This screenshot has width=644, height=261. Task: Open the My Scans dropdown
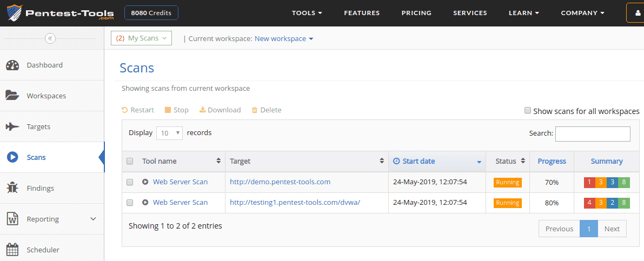point(141,38)
